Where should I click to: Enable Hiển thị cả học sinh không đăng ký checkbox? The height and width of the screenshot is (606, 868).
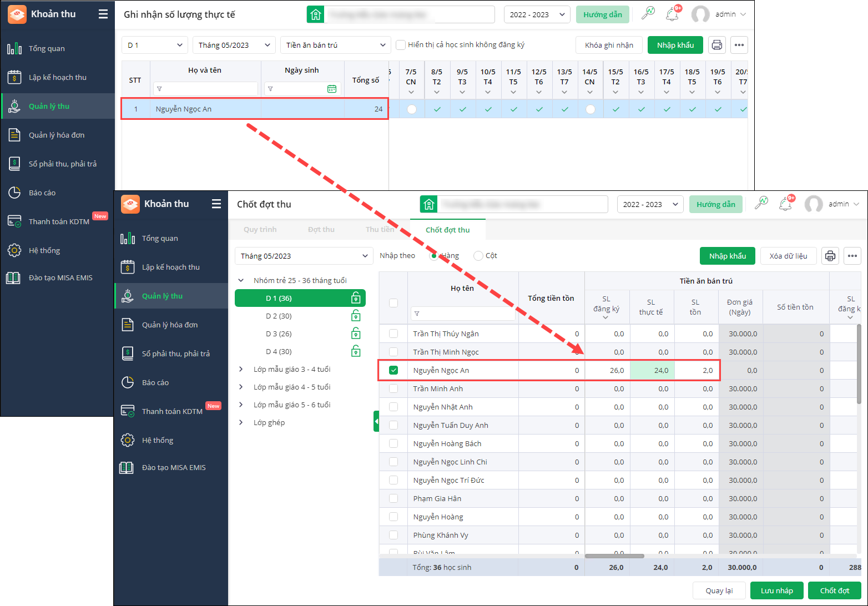tap(401, 45)
